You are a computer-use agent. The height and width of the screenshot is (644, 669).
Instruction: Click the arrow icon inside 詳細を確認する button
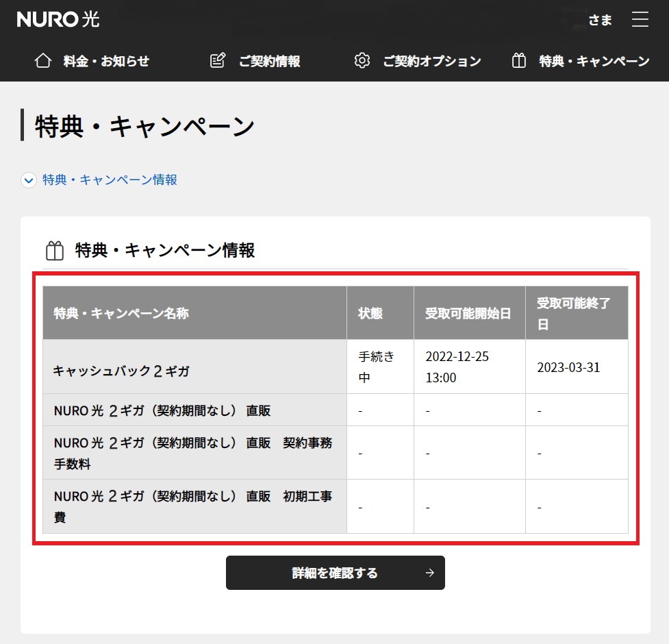(x=429, y=573)
